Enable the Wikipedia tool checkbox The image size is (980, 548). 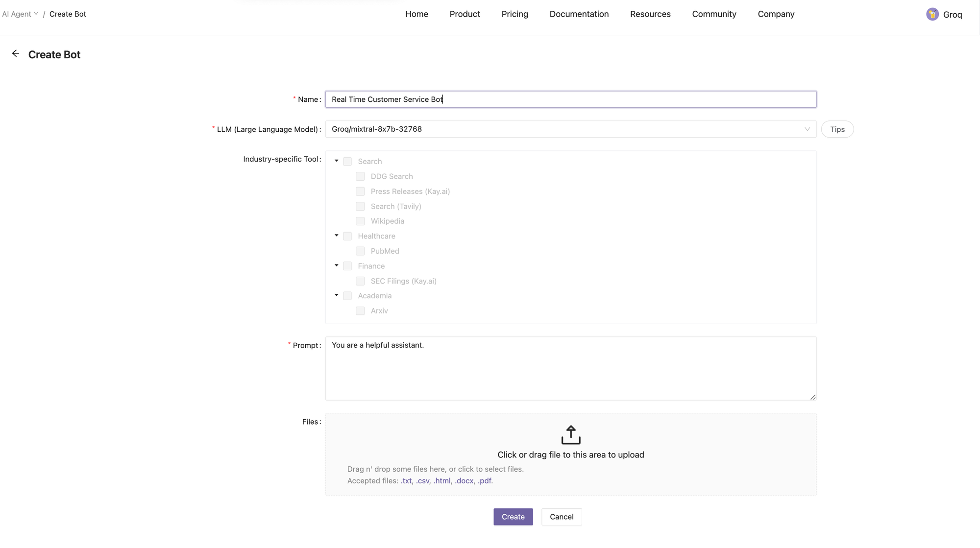[x=360, y=221]
